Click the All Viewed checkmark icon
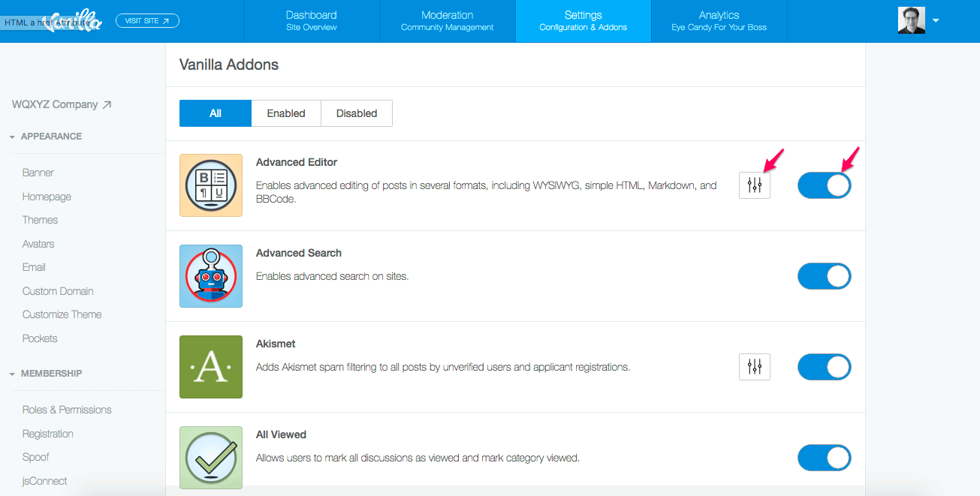This screenshot has height=496, width=980. (211, 458)
